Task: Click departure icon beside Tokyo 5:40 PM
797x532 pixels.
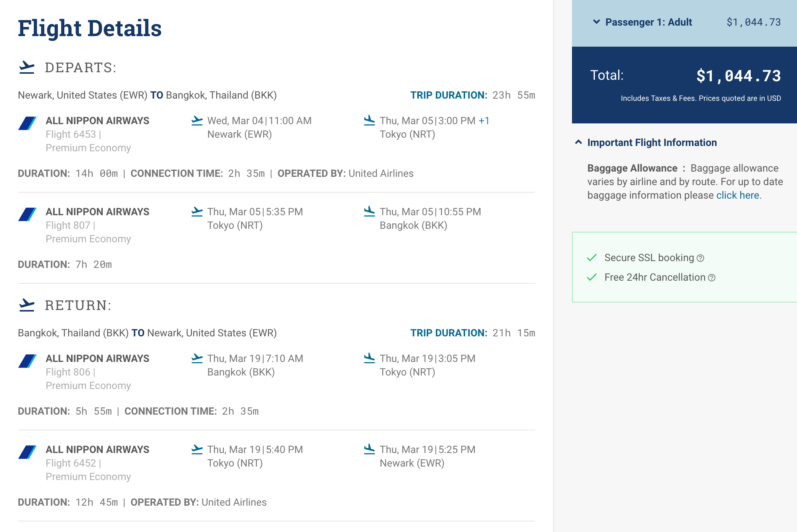Action: pyautogui.click(x=197, y=450)
